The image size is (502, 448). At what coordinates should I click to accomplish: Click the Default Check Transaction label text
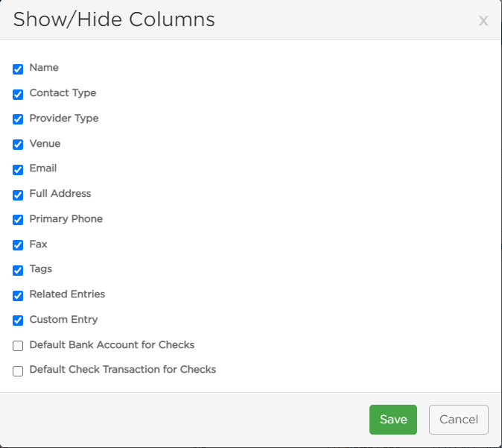click(123, 370)
